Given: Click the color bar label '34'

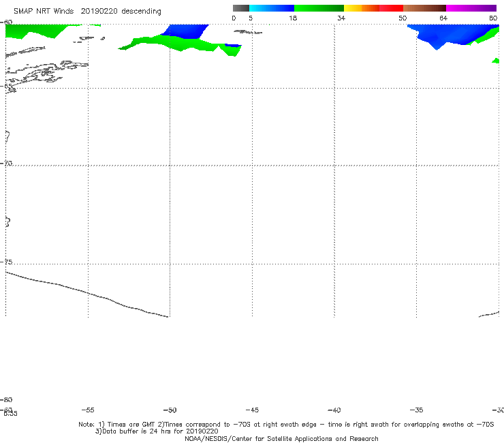Looking at the screenshot, I should tap(341, 18).
